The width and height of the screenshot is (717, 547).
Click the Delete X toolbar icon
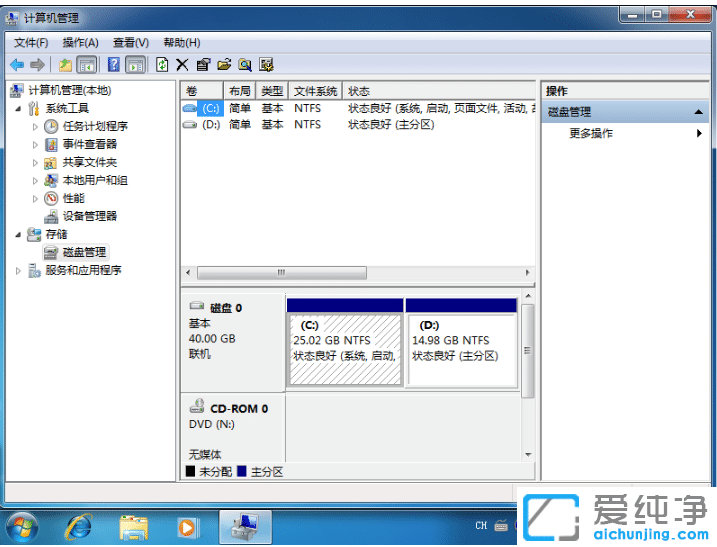point(182,65)
